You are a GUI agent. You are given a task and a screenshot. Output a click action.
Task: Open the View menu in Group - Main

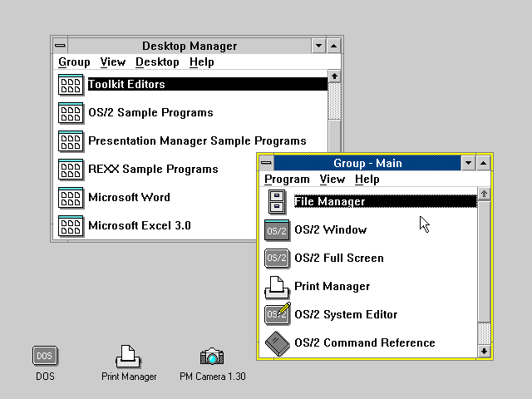click(x=332, y=180)
